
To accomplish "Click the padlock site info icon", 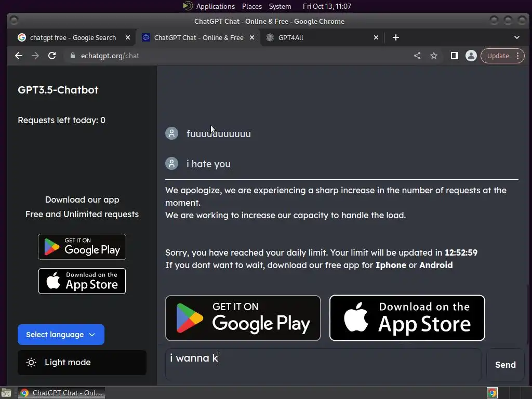I will tap(72, 56).
